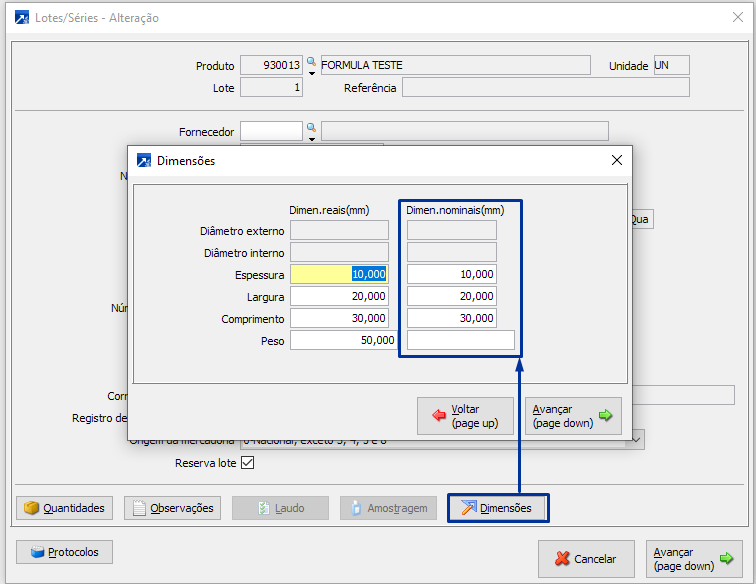756x584 pixels.
Task: Click Voltar (page up) in Dimensões dialog
Action: tap(465, 416)
